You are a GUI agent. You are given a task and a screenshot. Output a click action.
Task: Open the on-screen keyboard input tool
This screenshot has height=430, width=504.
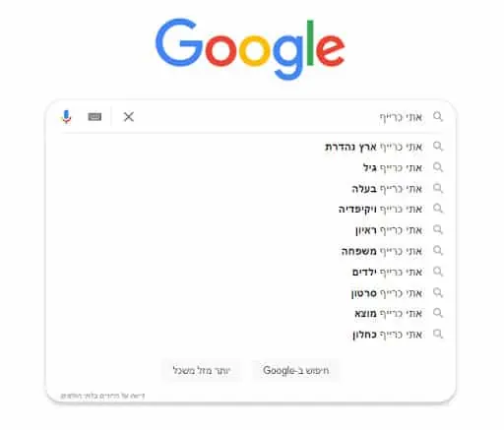(94, 117)
